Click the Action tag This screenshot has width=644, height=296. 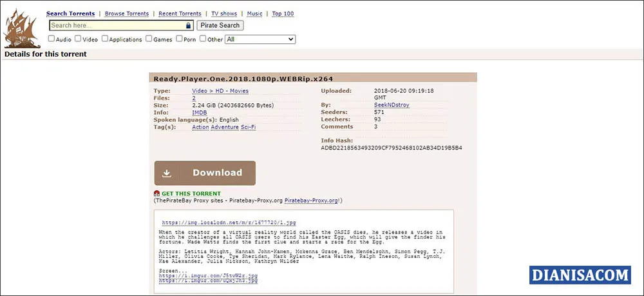click(200, 128)
